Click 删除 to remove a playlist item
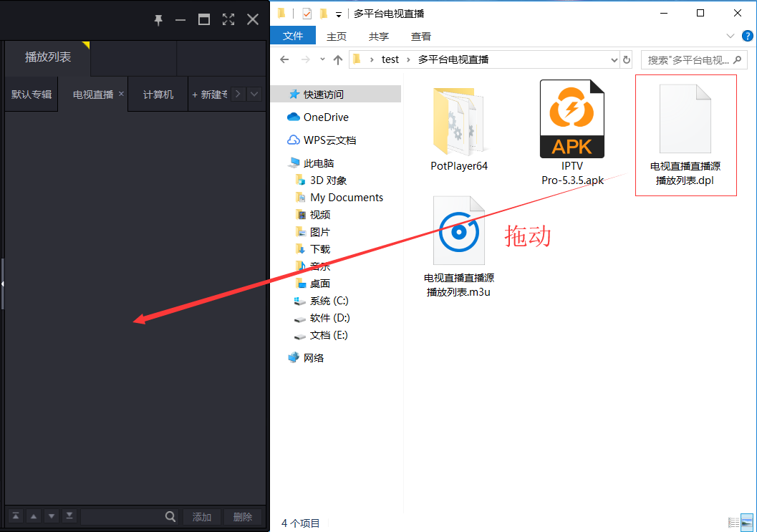The width and height of the screenshot is (757, 532). [x=243, y=516]
